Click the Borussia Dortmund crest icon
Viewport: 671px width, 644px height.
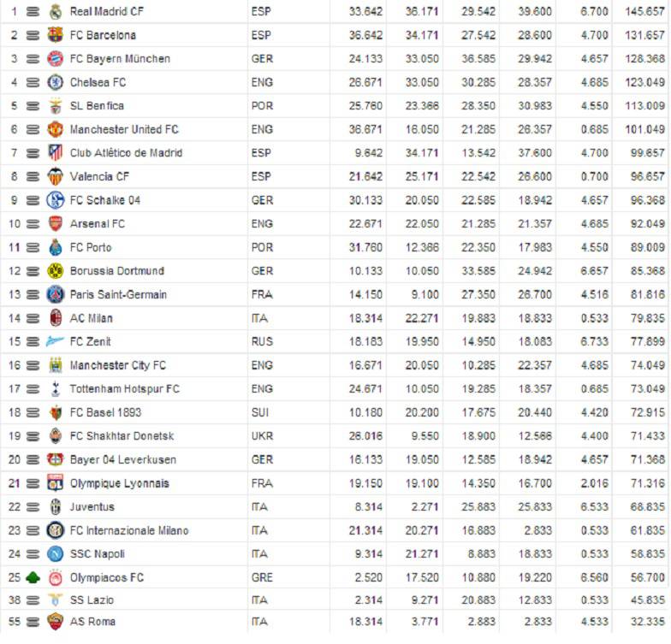56,271
